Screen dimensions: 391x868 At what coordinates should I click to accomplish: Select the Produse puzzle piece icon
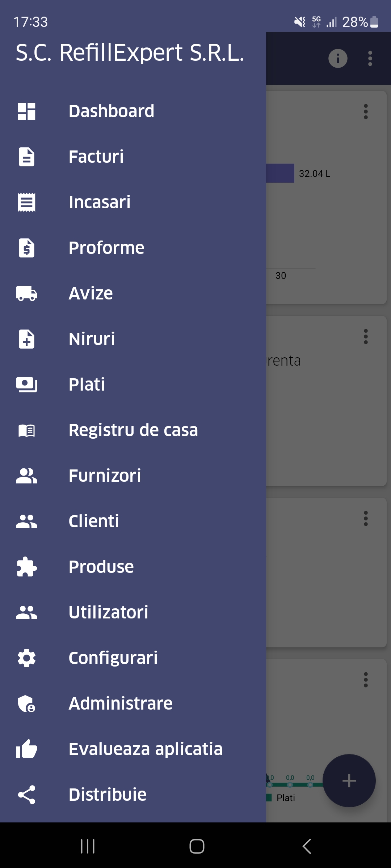point(26,567)
